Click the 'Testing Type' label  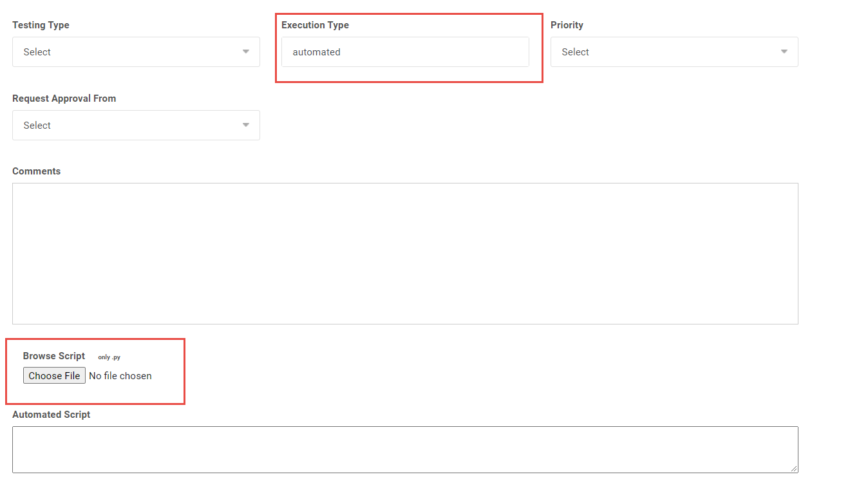coord(41,25)
